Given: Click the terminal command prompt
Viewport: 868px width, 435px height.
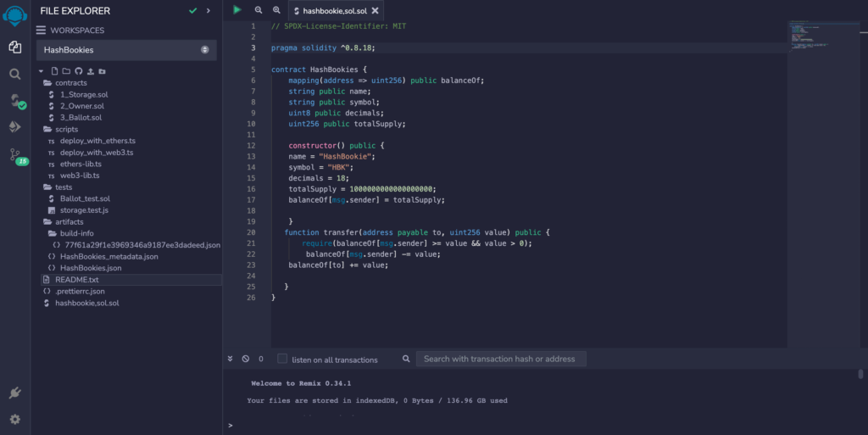Looking at the screenshot, I should tap(231, 425).
